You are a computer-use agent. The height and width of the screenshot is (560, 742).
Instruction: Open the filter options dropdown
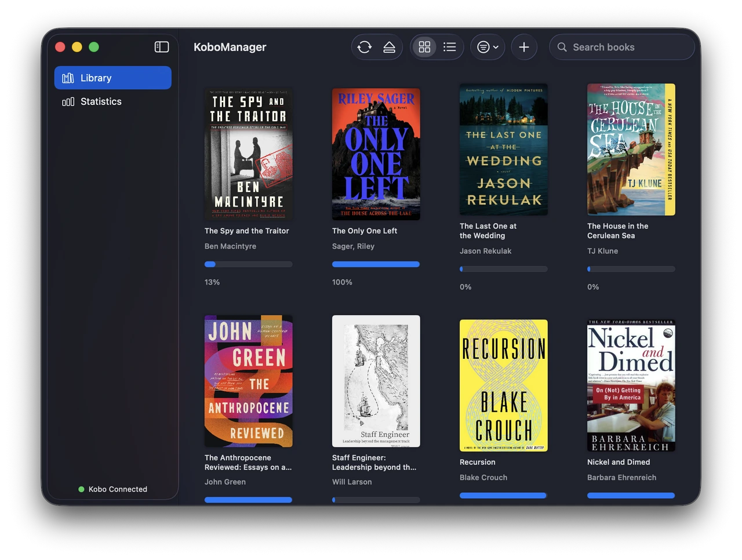coord(488,47)
